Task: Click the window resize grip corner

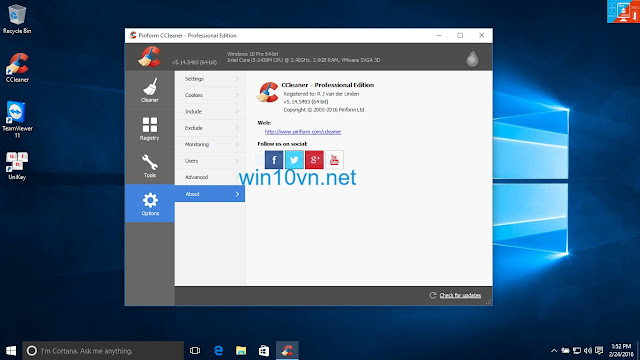Action: [489, 302]
